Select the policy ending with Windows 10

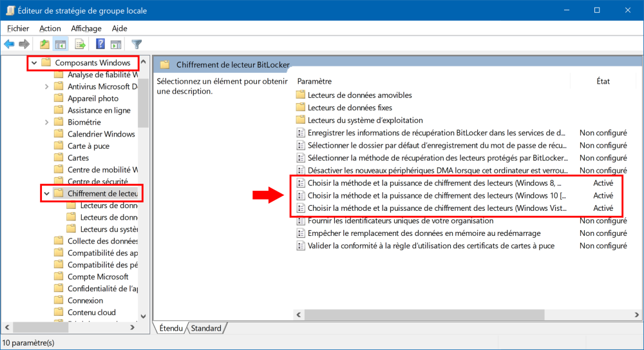437,195
